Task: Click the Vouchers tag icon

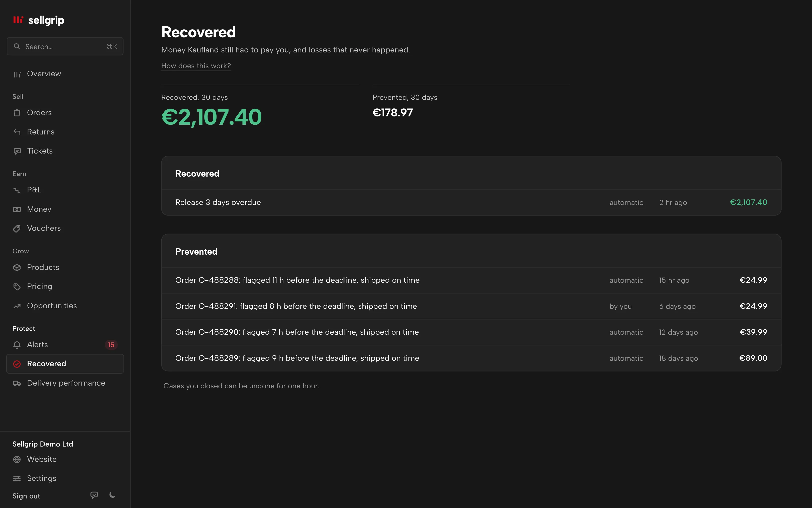Action: coord(17,229)
